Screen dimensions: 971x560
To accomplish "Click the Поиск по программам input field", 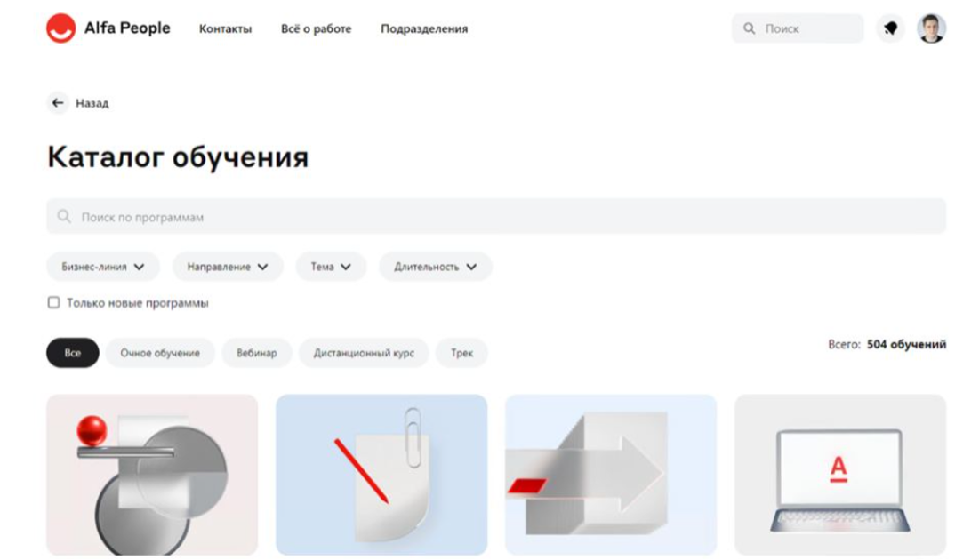I will pyautogui.click(x=496, y=217).
